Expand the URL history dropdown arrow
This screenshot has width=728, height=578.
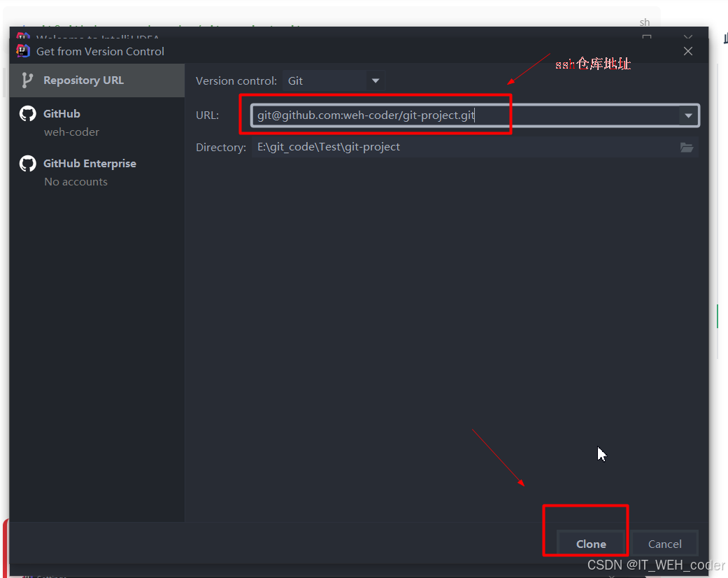click(x=689, y=115)
